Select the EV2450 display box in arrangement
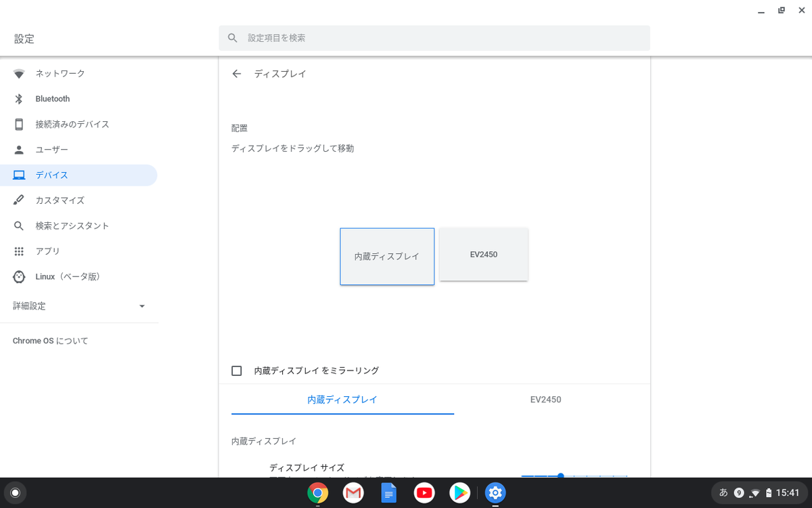Image resolution: width=812 pixels, height=508 pixels. [484, 254]
